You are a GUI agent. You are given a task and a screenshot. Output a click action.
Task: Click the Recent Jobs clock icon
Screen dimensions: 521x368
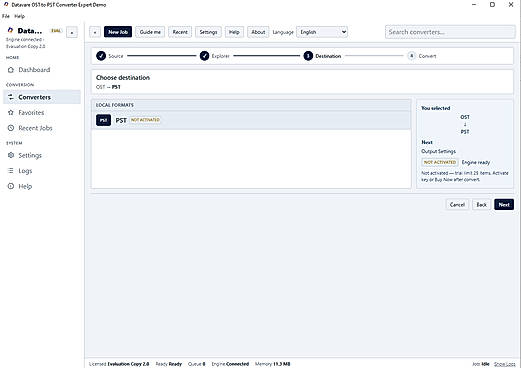tap(11, 128)
